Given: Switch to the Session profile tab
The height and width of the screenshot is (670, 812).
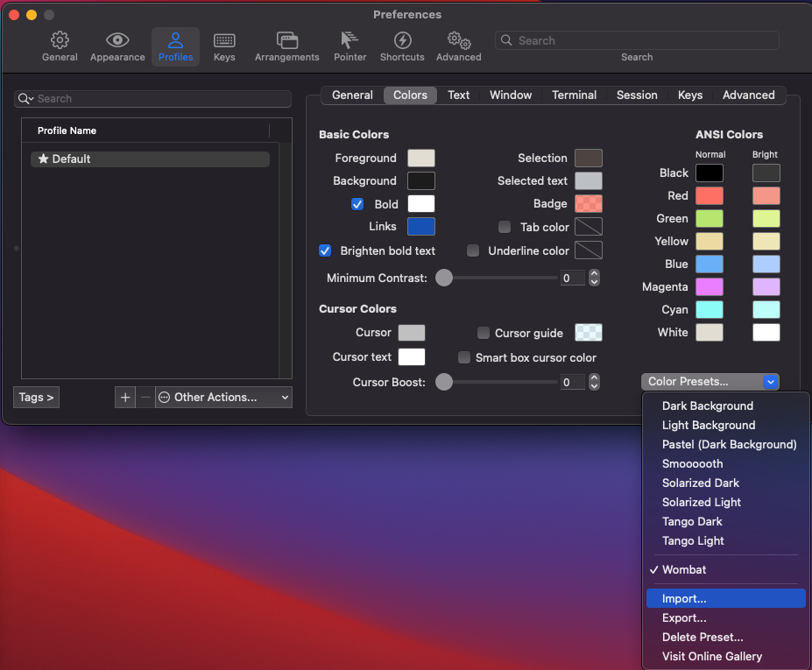Looking at the screenshot, I should (x=637, y=95).
